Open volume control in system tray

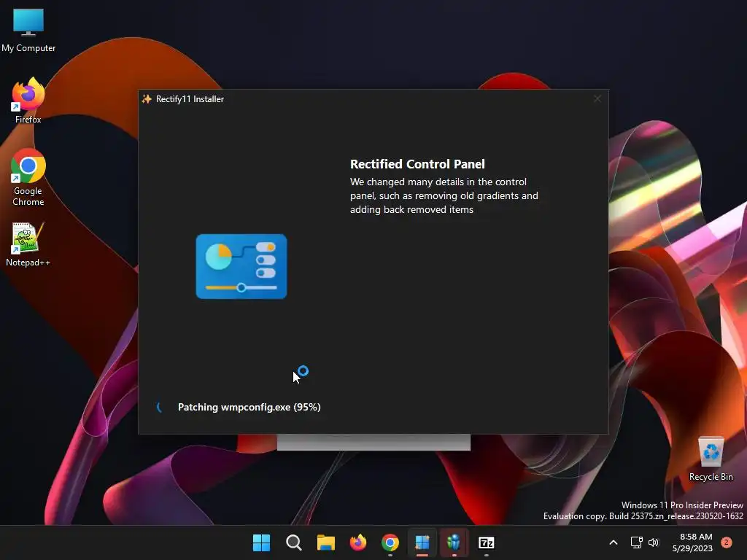pos(654,542)
